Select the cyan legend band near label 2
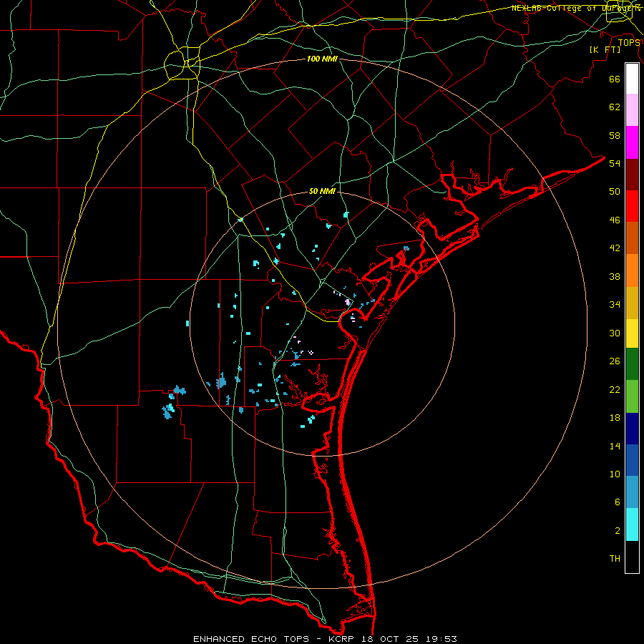Image resolution: width=644 pixels, height=644 pixels. pyautogui.click(x=632, y=525)
